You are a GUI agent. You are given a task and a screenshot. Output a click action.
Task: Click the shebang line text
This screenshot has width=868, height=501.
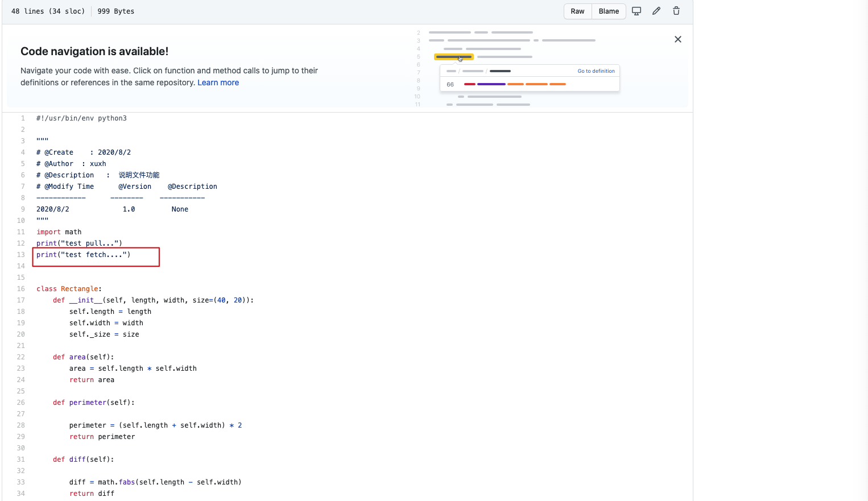(81, 118)
